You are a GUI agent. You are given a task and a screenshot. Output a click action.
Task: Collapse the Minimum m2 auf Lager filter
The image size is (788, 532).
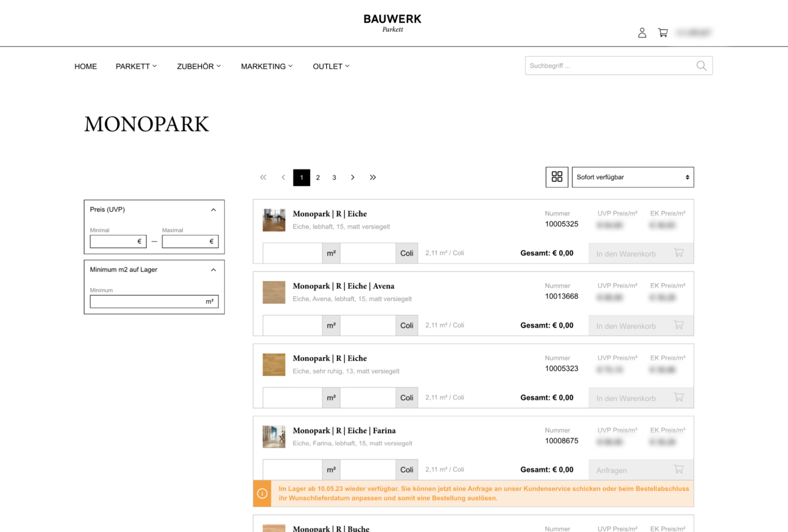point(213,270)
